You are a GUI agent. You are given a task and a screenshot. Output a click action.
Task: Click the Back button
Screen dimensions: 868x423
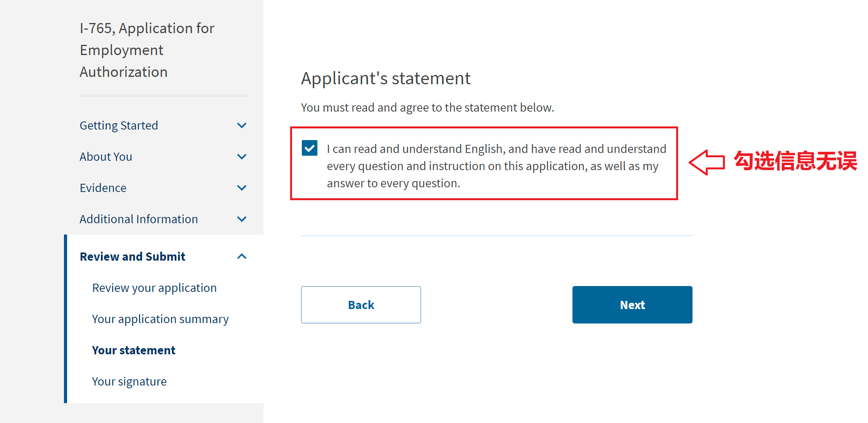click(361, 305)
